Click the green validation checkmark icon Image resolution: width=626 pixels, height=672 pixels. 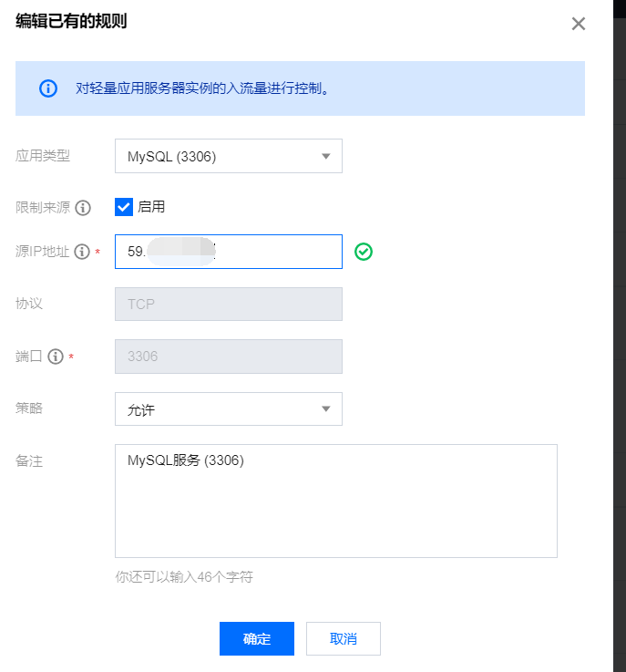pyautogui.click(x=364, y=252)
